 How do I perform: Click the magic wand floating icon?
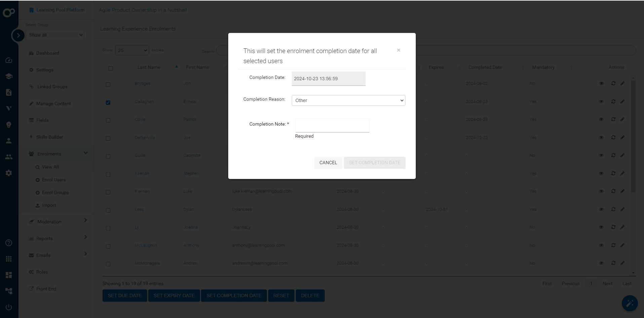coord(629,303)
